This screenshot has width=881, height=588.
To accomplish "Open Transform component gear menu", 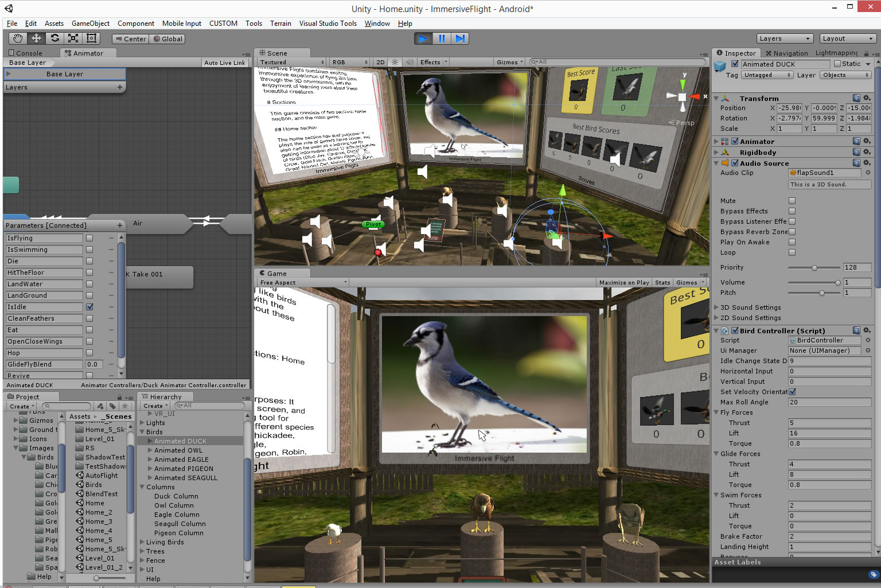I will (x=867, y=98).
